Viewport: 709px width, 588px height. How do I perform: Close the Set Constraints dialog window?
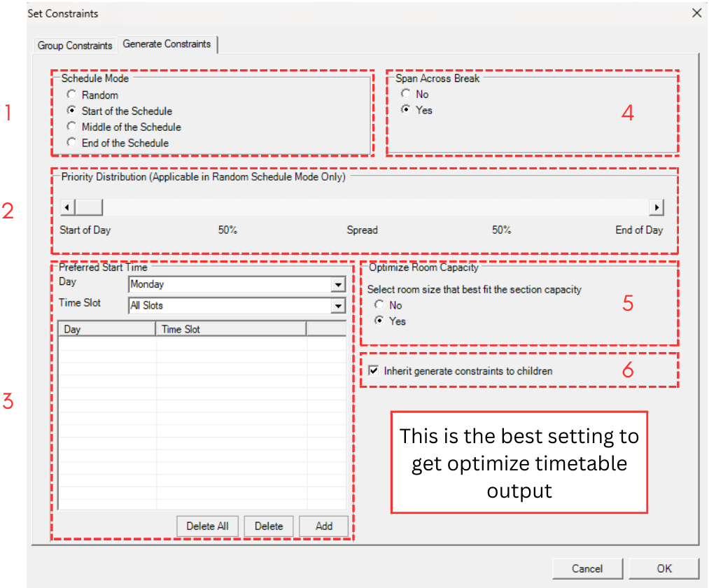tap(696, 13)
